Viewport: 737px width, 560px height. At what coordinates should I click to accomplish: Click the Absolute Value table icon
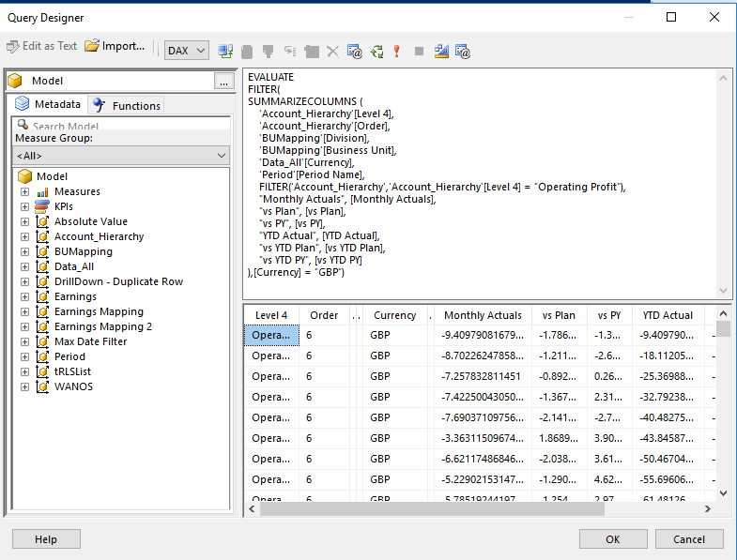tap(42, 221)
